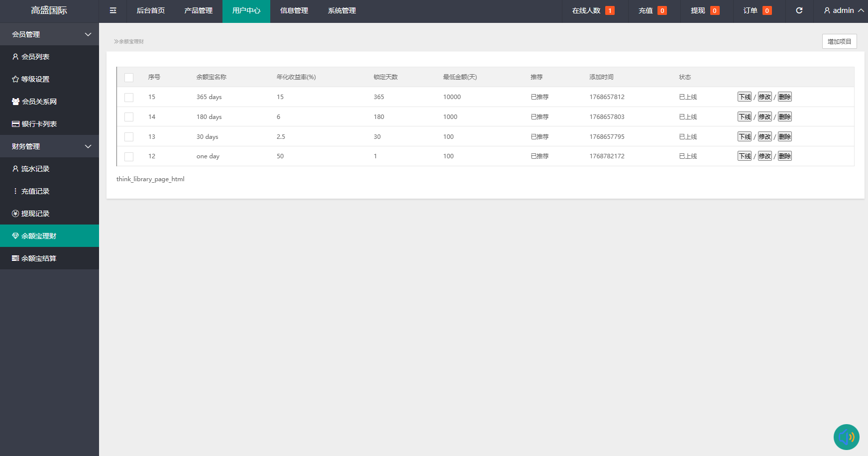This screenshot has height=456, width=868.
Task: Click the sidebar collapse menu icon
Action: pyautogui.click(x=113, y=10)
